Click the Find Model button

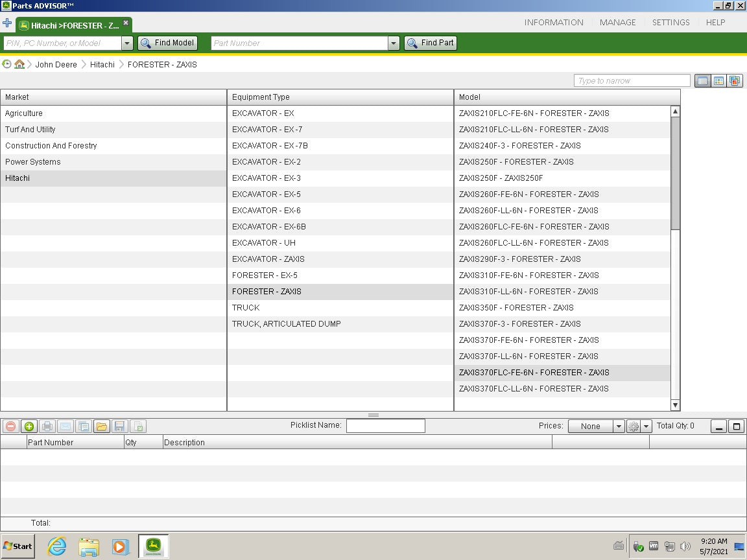coord(167,43)
